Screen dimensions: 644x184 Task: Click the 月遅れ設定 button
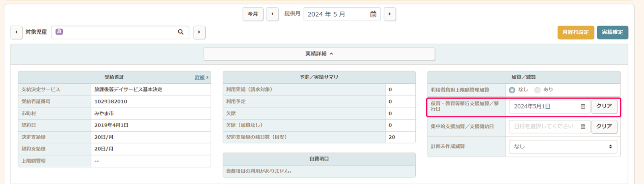[x=575, y=32]
